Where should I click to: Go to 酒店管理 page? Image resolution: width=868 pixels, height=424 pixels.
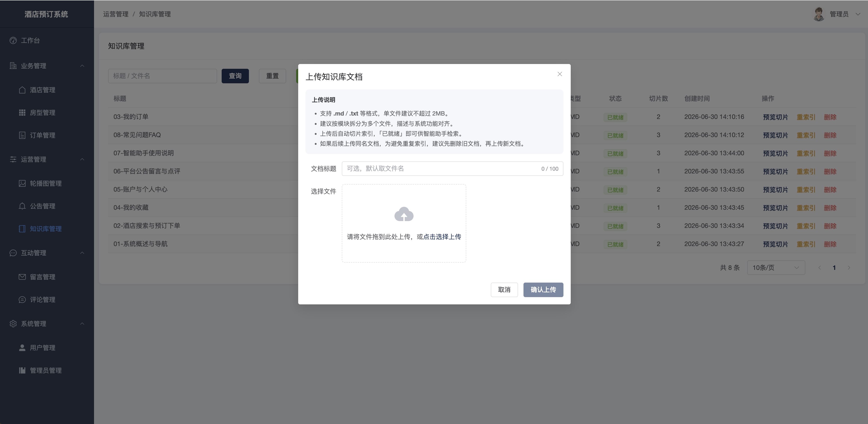47,90
